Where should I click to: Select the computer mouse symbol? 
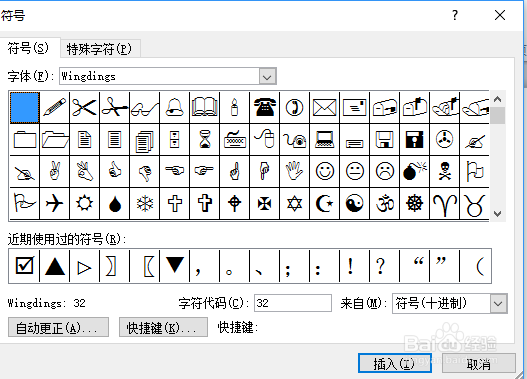pos(265,139)
